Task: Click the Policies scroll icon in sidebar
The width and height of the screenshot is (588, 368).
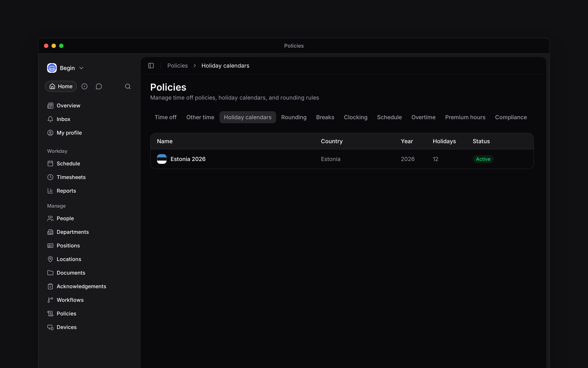Action: coord(50,314)
